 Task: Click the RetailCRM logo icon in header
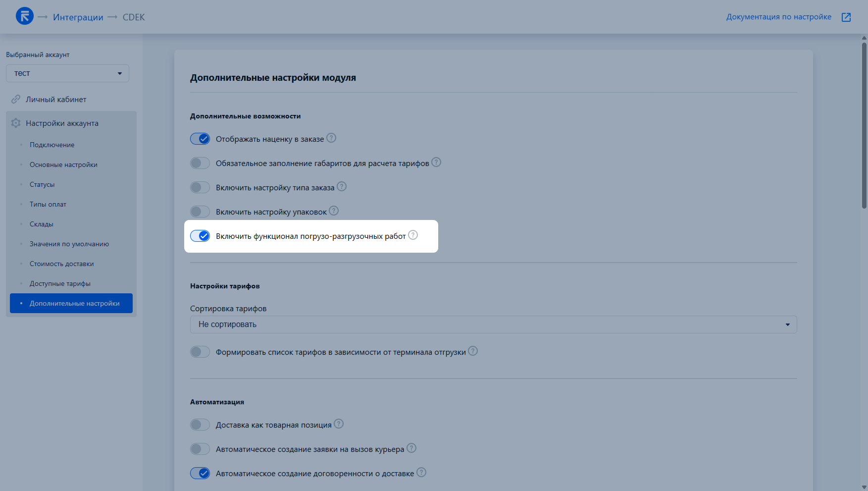coord(24,16)
